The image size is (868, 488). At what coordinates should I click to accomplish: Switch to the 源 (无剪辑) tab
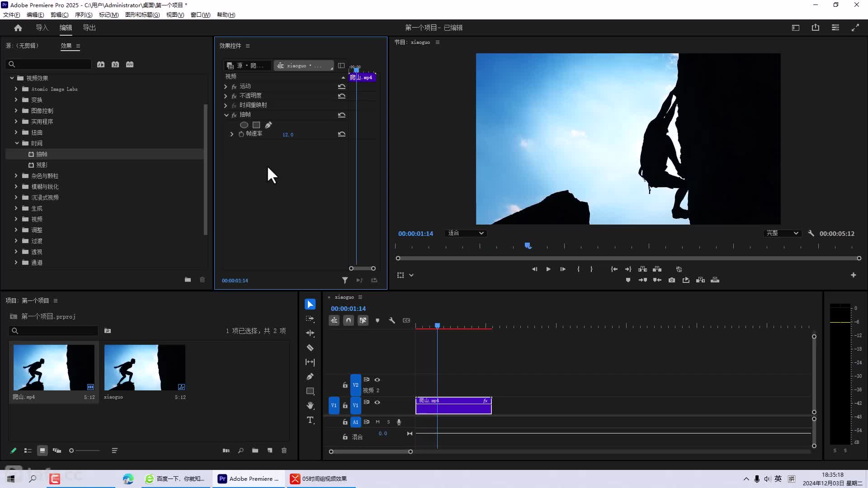[22, 46]
